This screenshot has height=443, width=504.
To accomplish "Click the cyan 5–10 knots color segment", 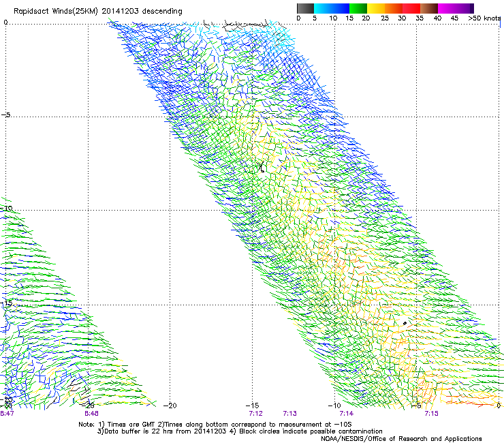I will 323,8.
